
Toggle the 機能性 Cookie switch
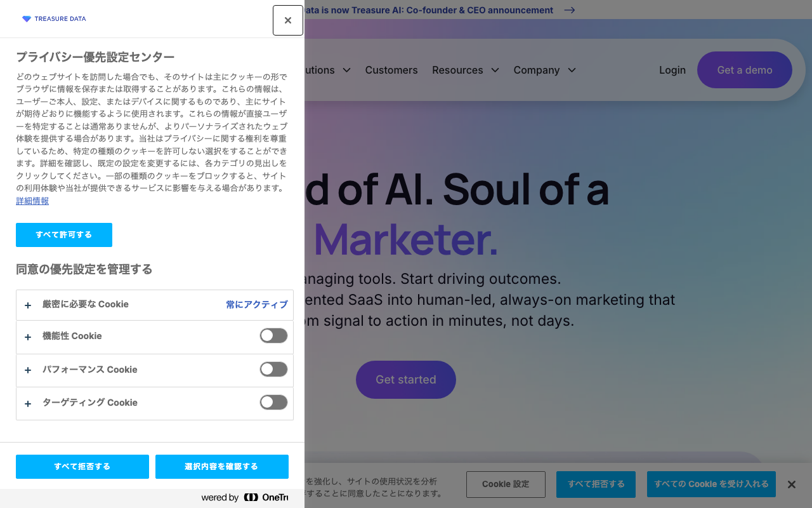273,336
